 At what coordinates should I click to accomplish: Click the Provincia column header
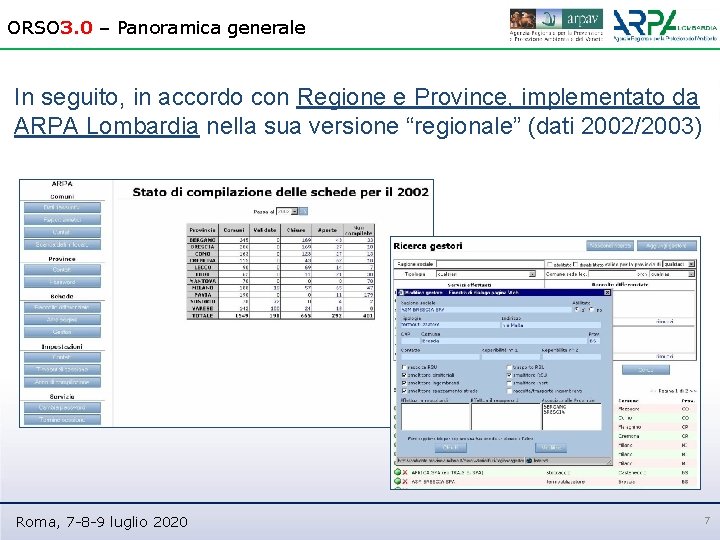[202, 230]
